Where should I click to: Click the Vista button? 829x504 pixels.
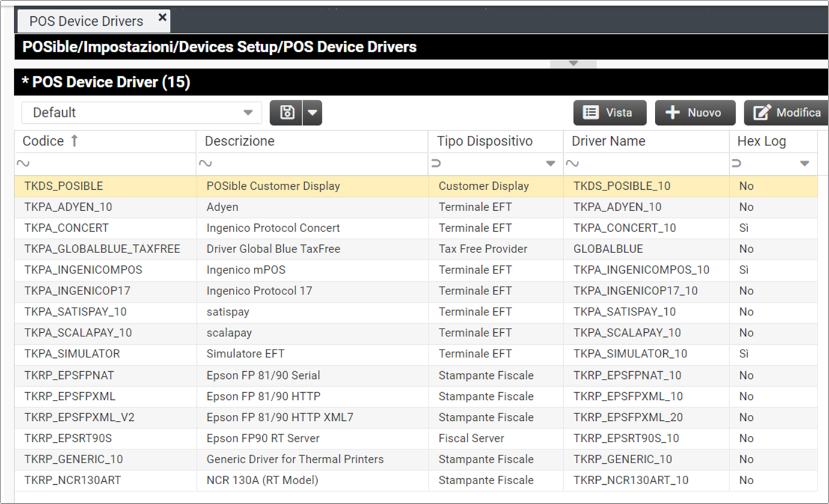click(x=609, y=113)
